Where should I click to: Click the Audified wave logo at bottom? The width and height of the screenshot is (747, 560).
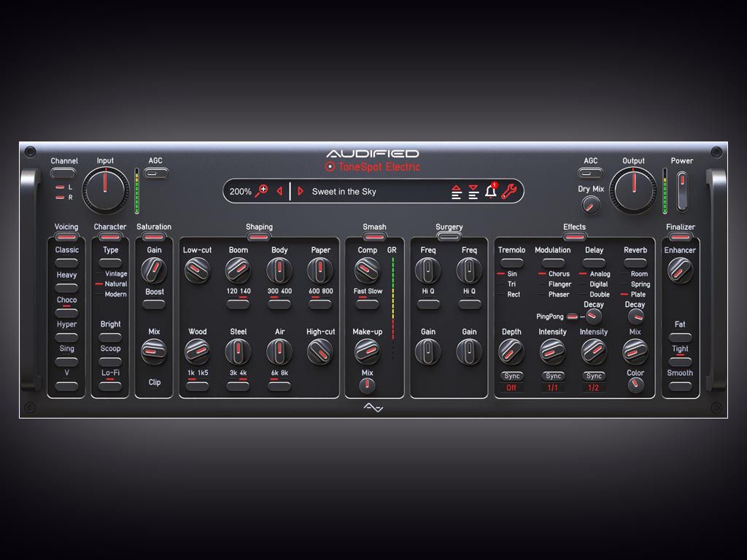point(373,408)
